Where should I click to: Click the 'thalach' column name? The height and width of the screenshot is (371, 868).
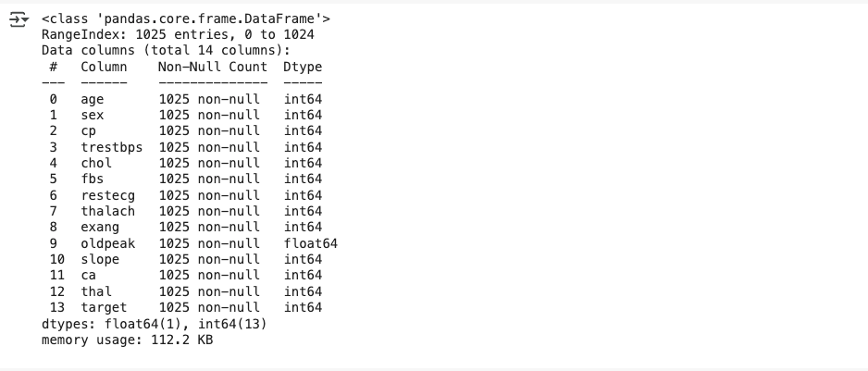[108, 211]
